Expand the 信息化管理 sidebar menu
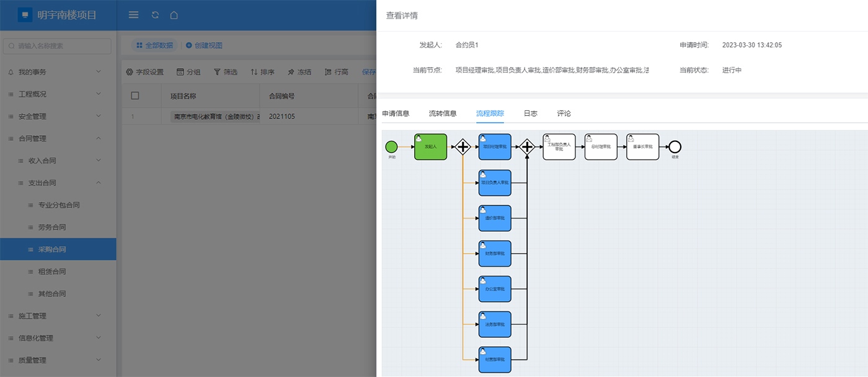 (x=58, y=338)
